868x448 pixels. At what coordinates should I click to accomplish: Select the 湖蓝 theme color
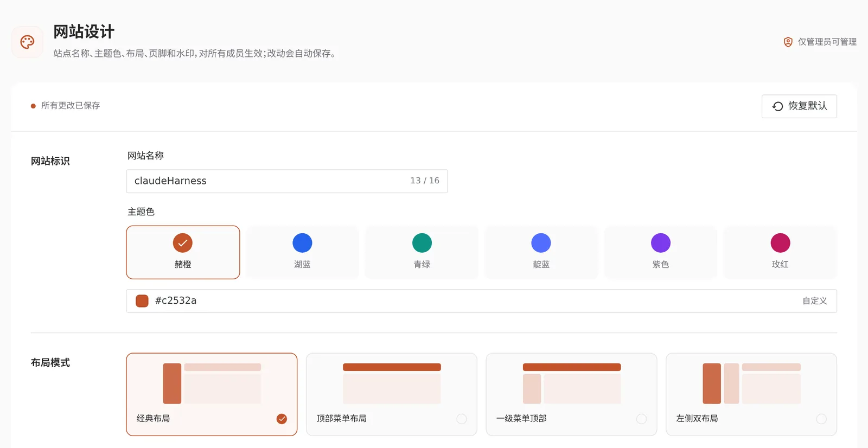(302, 252)
